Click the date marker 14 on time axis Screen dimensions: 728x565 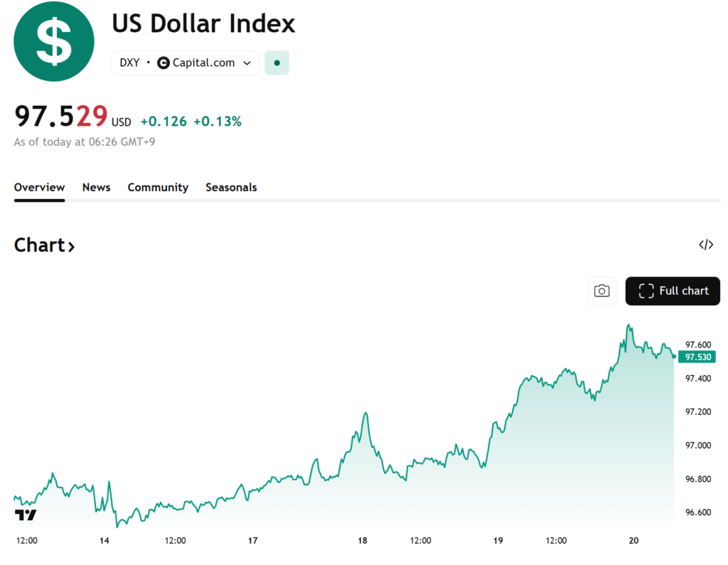105,541
